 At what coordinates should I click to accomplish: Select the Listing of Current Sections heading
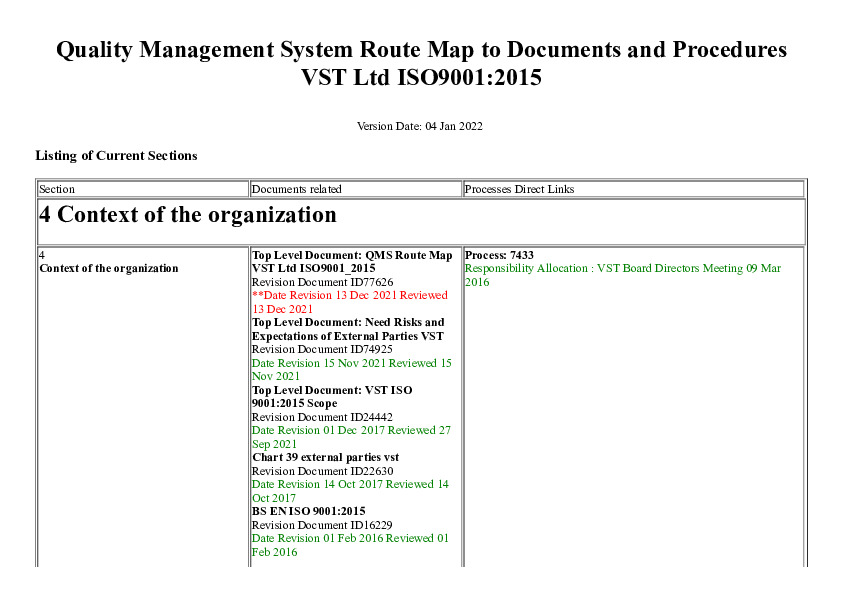click(x=116, y=156)
